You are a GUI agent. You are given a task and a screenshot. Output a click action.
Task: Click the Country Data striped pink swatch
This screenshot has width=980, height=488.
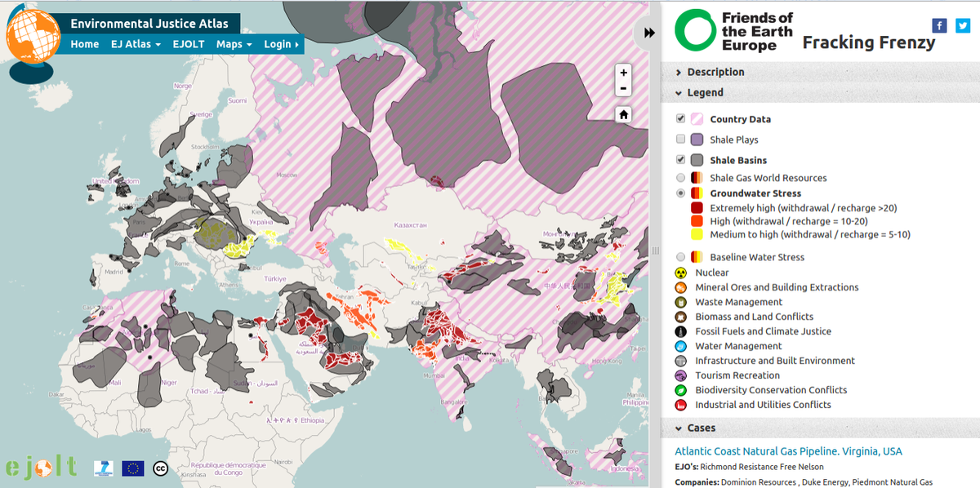[x=697, y=119]
